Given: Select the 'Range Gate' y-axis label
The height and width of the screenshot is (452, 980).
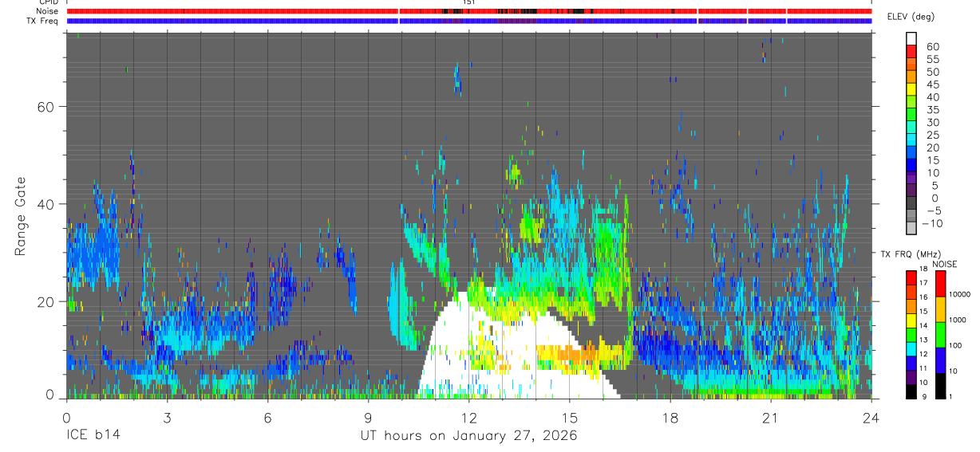Looking at the screenshot, I should (x=21, y=216).
